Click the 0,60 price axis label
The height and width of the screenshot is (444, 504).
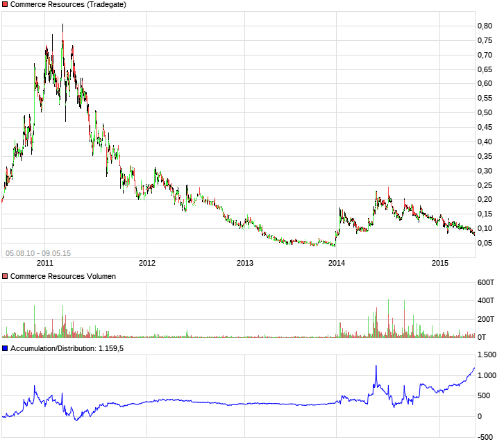(x=485, y=83)
